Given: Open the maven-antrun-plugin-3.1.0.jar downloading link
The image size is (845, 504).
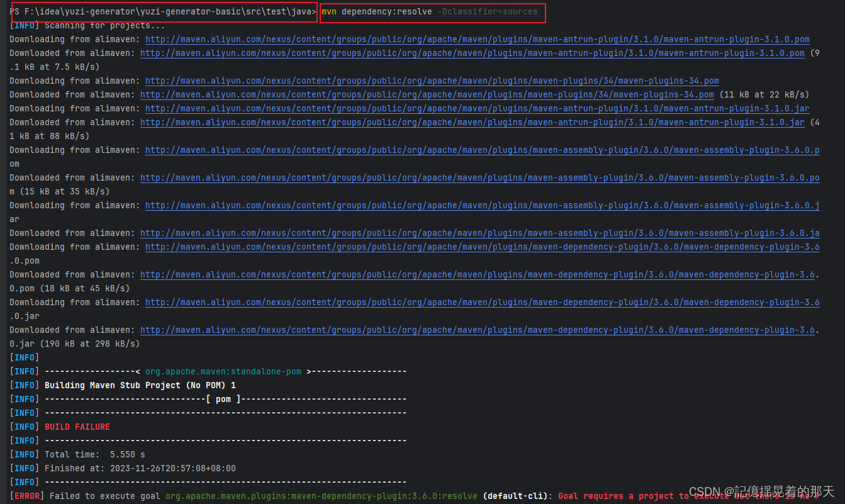Looking at the screenshot, I should 476,108.
